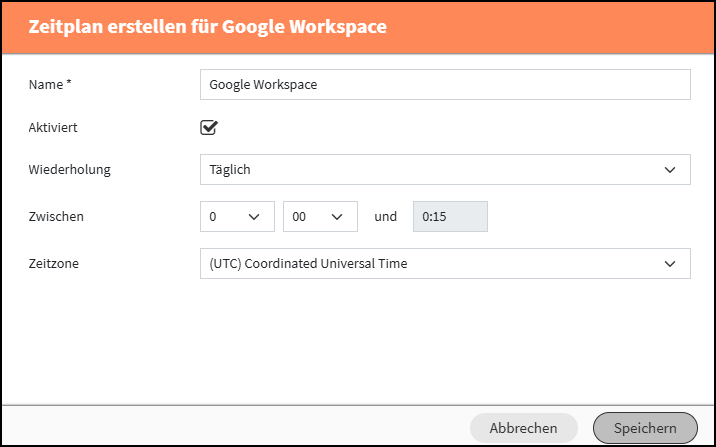
Task: Open the start hour dropdown showing 0
Action: click(237, 216)
